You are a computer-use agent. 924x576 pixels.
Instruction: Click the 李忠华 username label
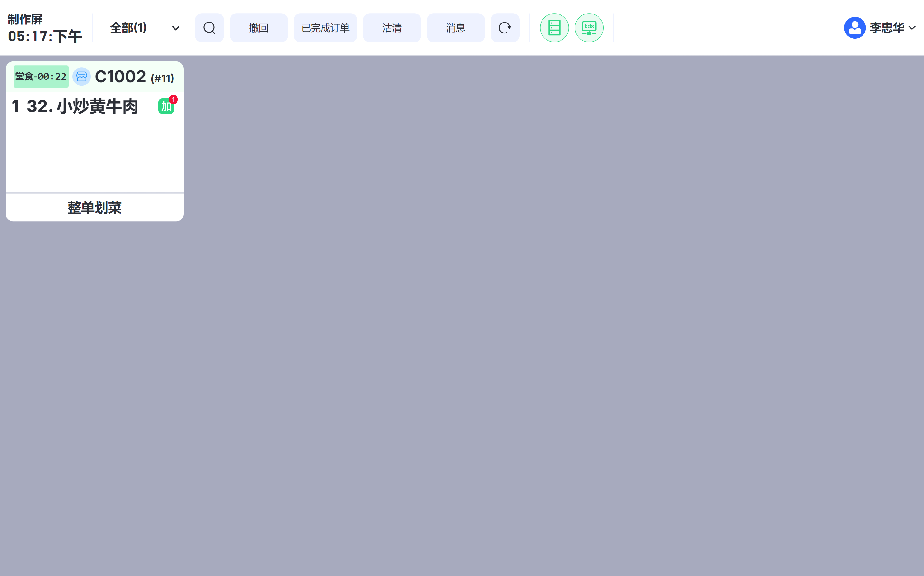887,28
